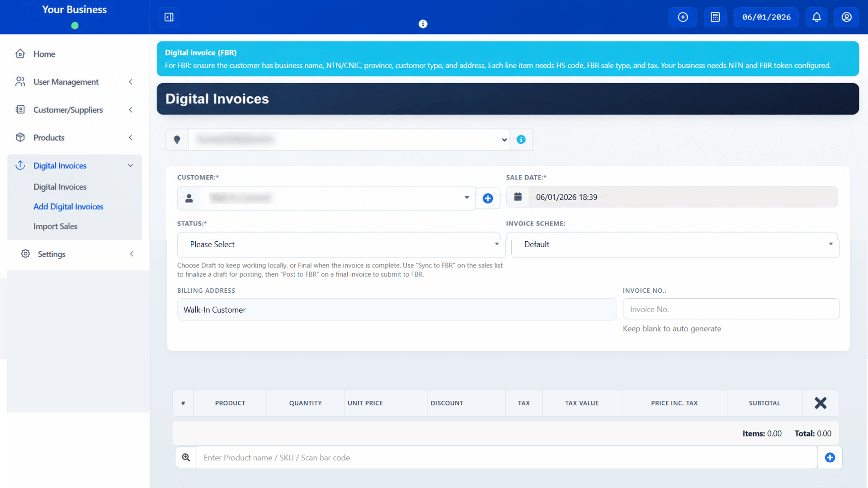Click the TAX VALUE column header
868x488 pixels.
[x=582, y=403]
